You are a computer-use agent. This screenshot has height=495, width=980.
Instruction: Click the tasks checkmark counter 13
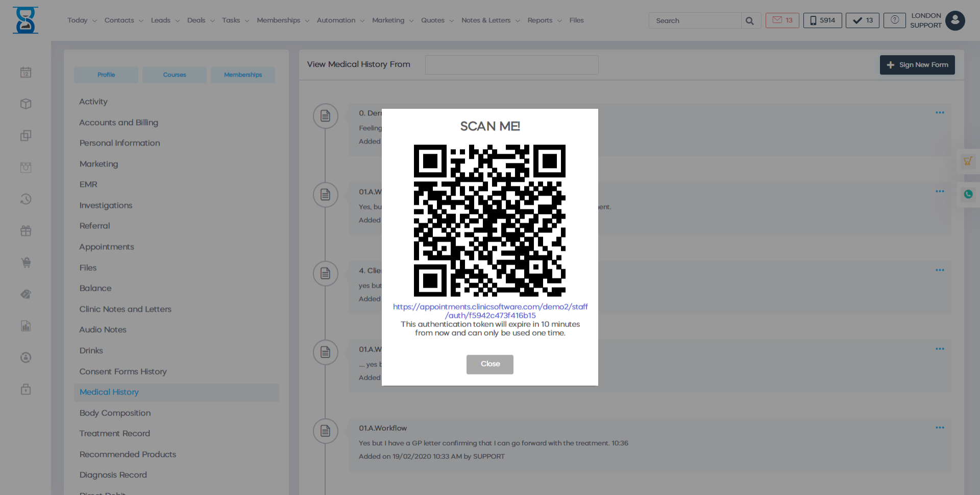tap(862, 20)
